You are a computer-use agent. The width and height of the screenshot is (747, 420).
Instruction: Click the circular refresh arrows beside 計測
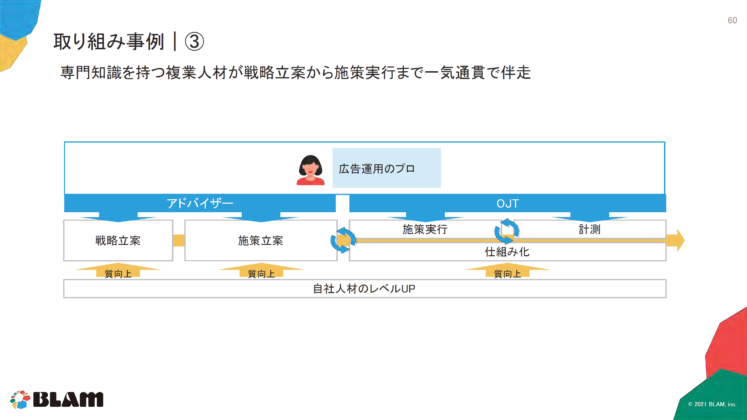tap(506, 231)
